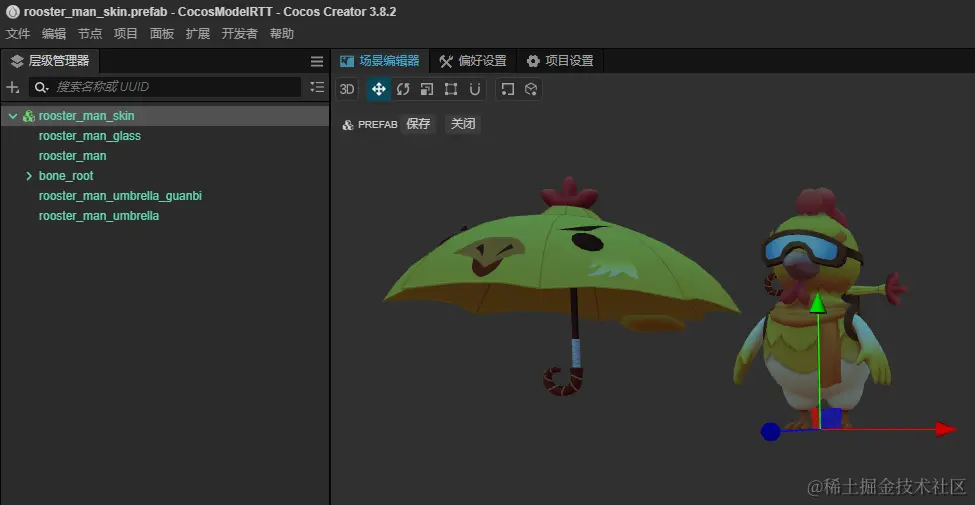Screen dimensions: 975x505
Task: Open the 编辑 menu
Action: point(54,34)
